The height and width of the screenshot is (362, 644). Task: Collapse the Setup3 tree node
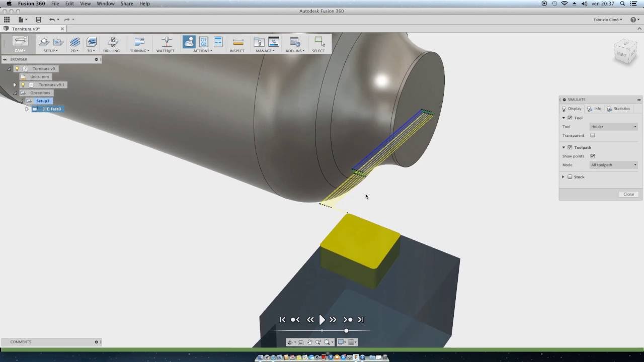(x=21, y=101)
